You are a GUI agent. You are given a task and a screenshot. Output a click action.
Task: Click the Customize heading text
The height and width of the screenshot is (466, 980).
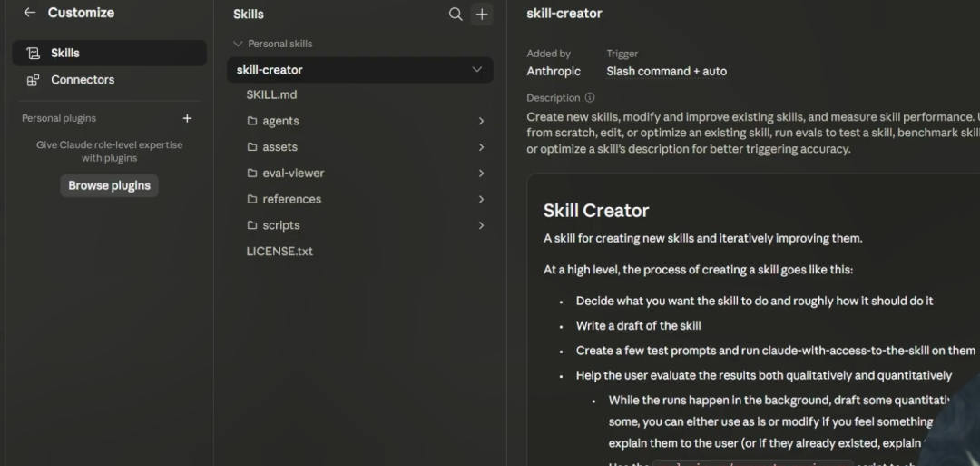[x=82, y=13]
